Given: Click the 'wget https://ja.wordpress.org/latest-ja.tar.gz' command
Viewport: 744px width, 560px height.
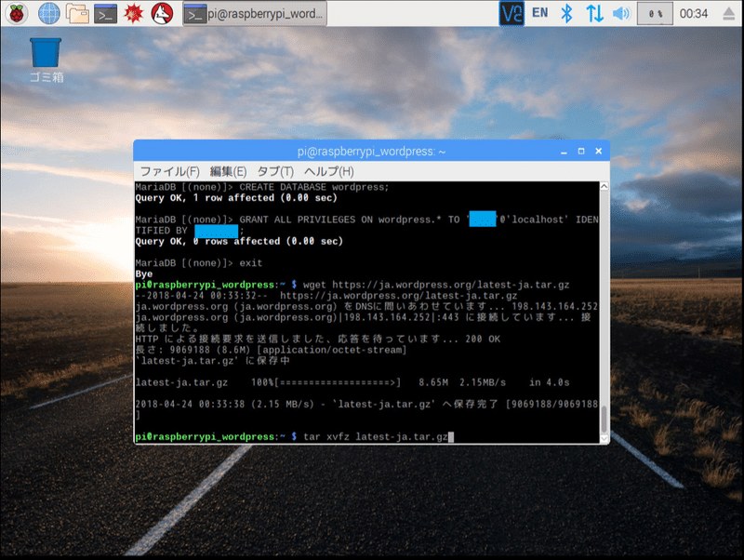Looking at the screenshot, I should point(436,285).
